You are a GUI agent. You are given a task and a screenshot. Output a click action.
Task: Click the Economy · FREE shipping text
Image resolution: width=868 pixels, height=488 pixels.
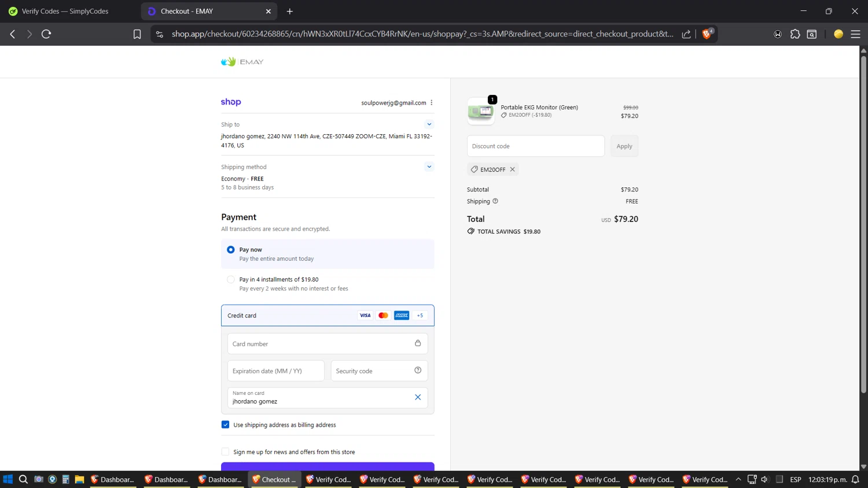[x=242, y=179]
